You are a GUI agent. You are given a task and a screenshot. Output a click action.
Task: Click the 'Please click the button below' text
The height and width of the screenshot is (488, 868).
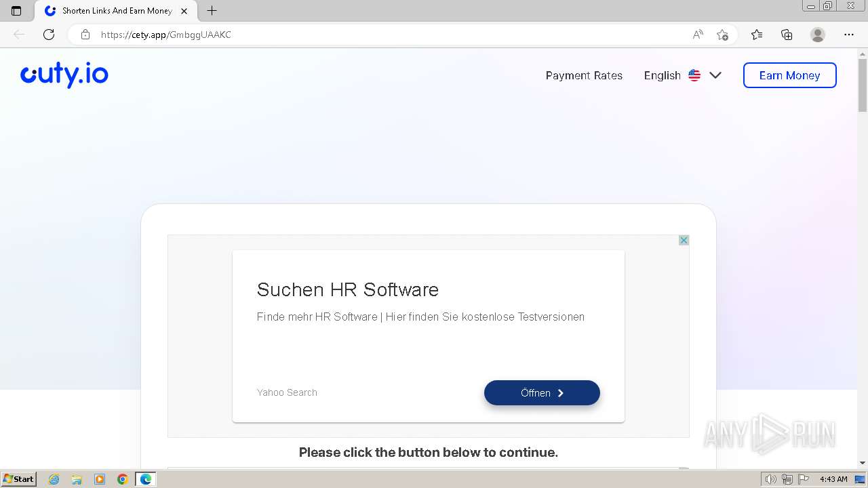pyautogui.click(x=429, y=452)
